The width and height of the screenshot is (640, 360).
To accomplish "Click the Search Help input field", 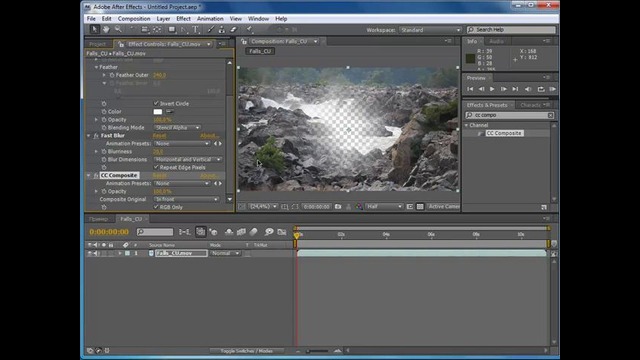I will (x=511, y=30).
